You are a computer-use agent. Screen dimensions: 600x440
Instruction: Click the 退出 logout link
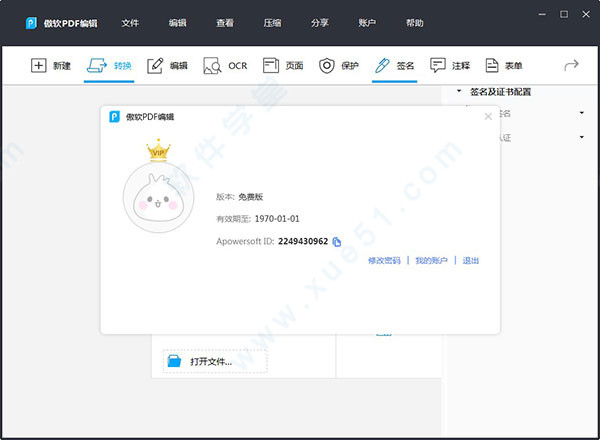[471, 261]
